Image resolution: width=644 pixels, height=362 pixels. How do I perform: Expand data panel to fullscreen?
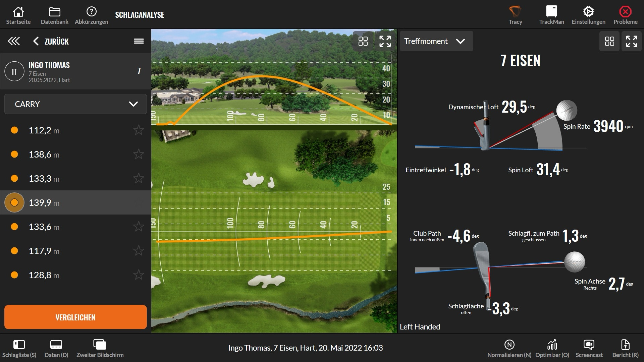tap(632, 41)
